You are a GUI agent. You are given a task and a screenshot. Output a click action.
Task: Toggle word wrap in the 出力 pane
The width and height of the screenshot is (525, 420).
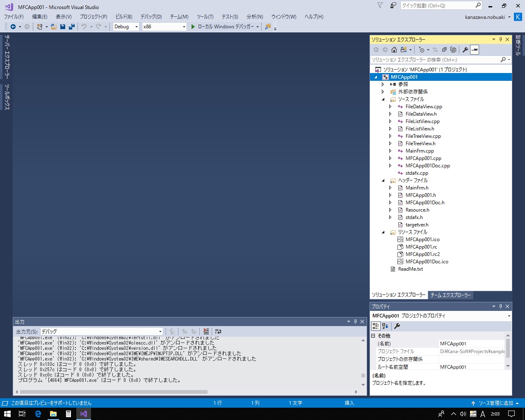[x=218, y=331]
